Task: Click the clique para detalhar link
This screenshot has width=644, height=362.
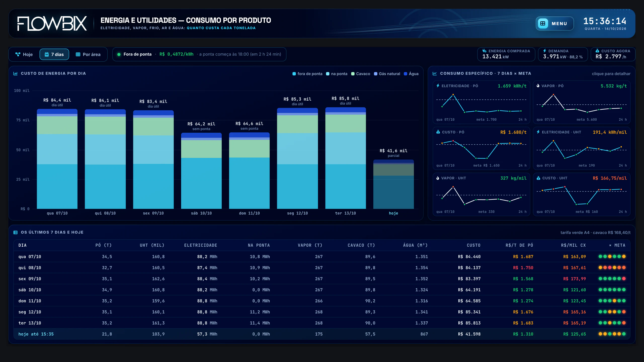Action: pos(611,74)
